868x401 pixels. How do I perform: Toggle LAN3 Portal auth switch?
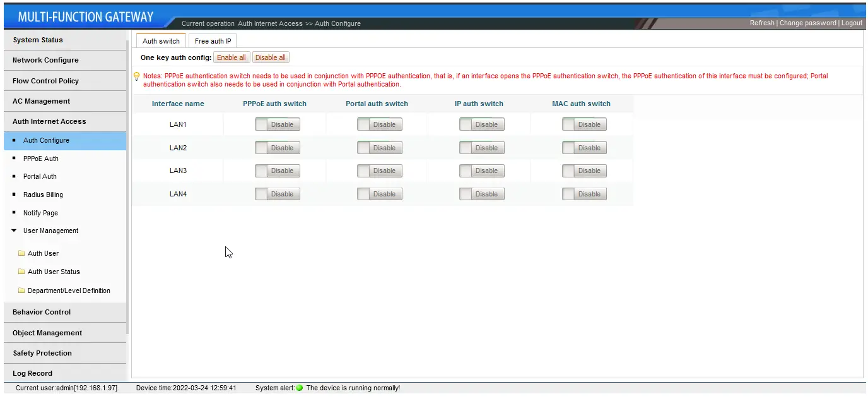(x=380, y=171)
